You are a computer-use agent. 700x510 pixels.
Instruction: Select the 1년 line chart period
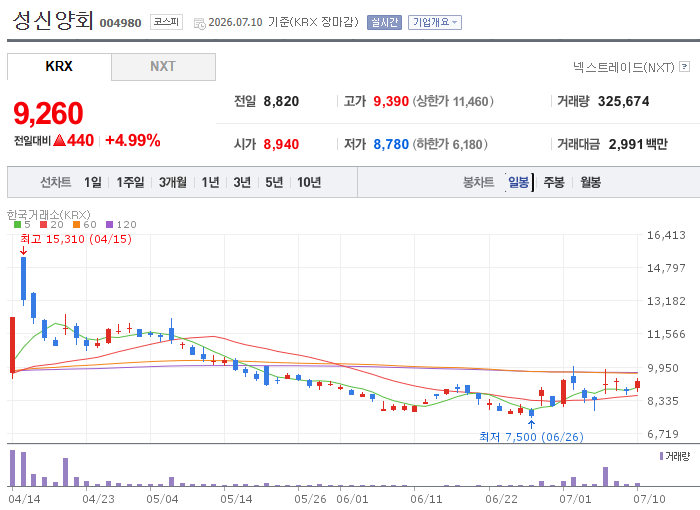pyautogui.click(x=210, y=182)
